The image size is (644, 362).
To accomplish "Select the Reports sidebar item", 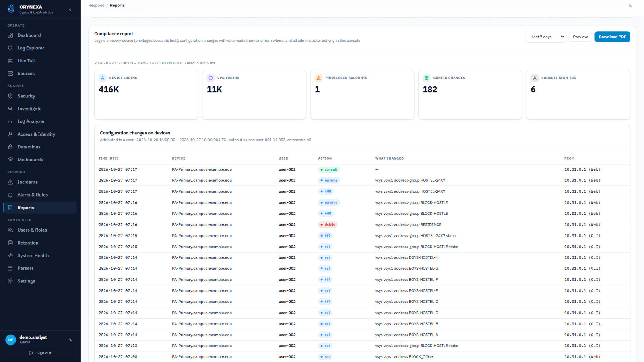I will click(x=40, y=208).
